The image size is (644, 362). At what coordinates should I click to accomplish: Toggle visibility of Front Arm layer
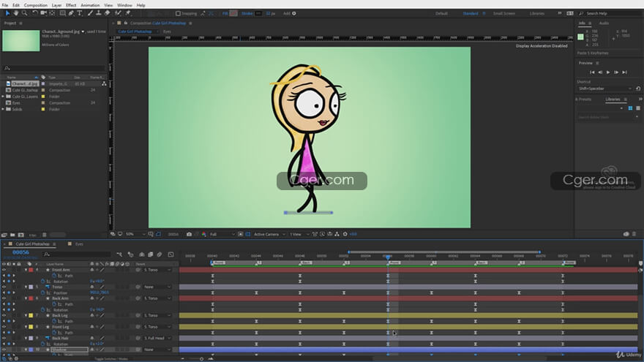[x=4, y=270]
